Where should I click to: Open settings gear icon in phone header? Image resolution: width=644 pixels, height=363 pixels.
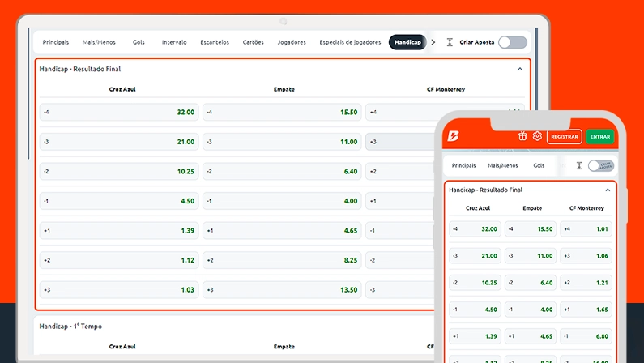pyautogui.click(x=537, y=136)
